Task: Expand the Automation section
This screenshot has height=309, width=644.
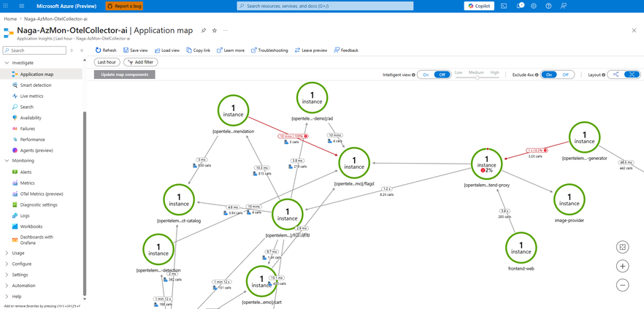Action: click(7, 286)
